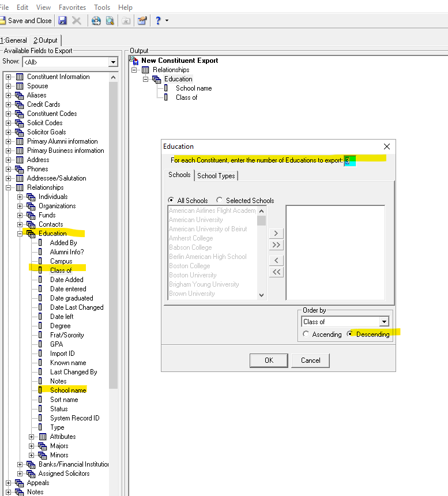
Task: Click the greyed folder toolbar icon
Action: coord(126,21)
